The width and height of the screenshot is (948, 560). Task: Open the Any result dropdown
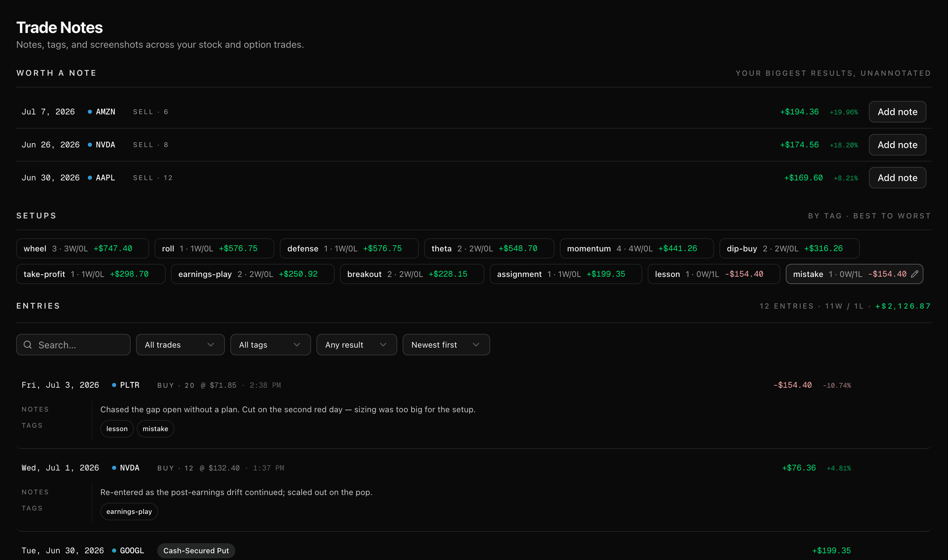pos(356,345)
